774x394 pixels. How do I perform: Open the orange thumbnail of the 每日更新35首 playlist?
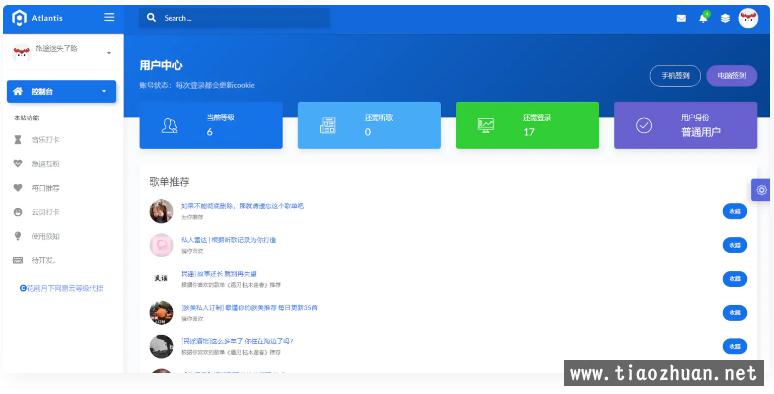[x=161, y=313]
